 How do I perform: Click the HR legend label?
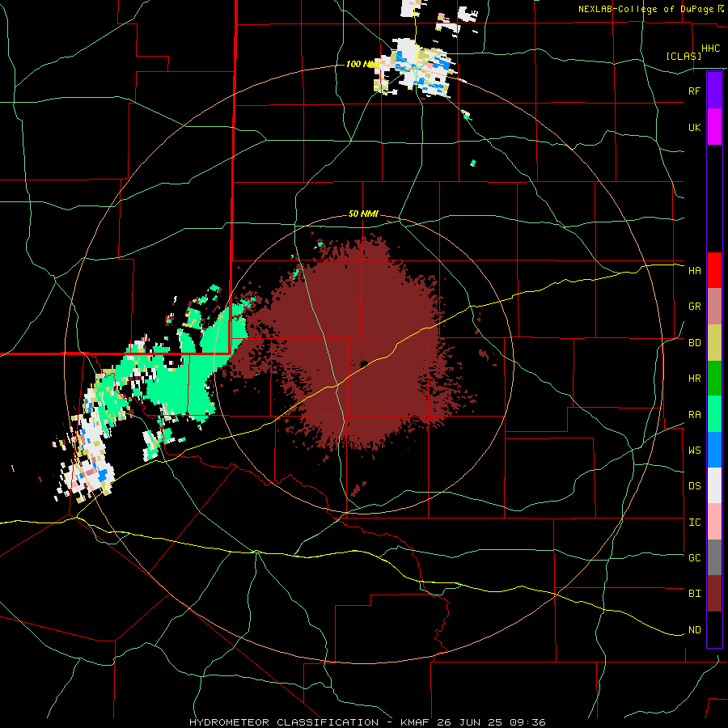click(x=694, y=379)
